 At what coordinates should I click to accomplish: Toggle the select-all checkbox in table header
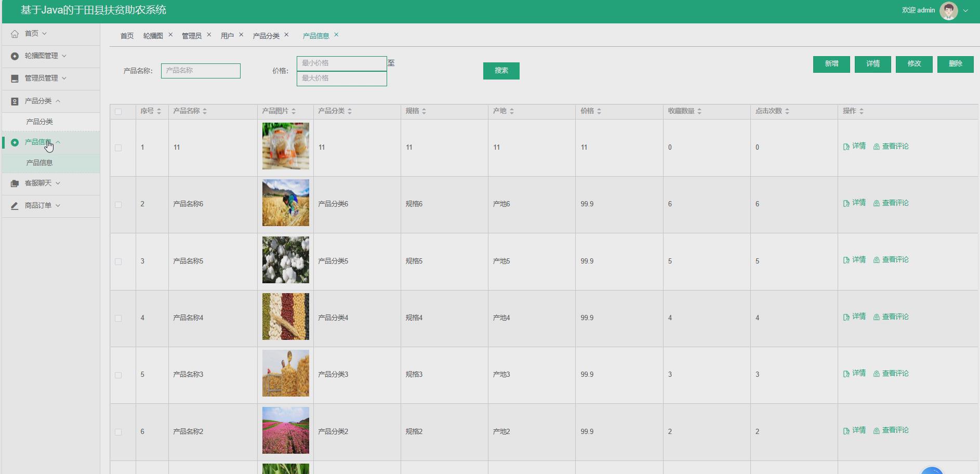[118, 111]
